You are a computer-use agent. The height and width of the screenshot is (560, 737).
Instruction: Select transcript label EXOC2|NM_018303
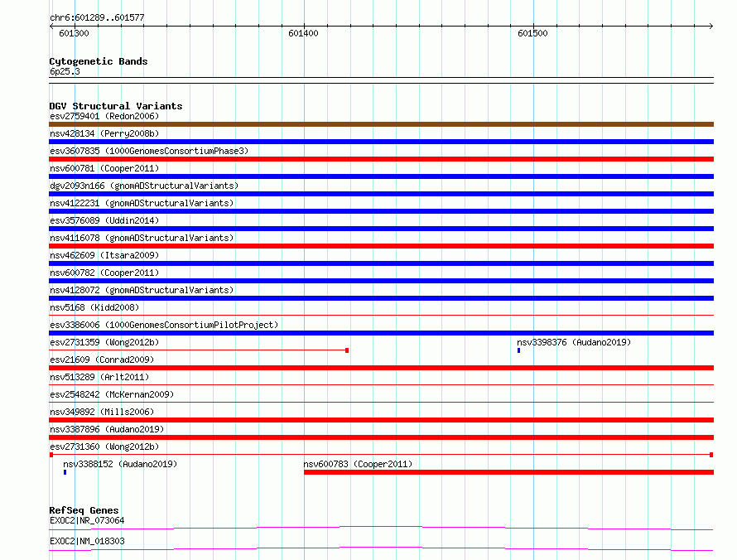(87, 541)
